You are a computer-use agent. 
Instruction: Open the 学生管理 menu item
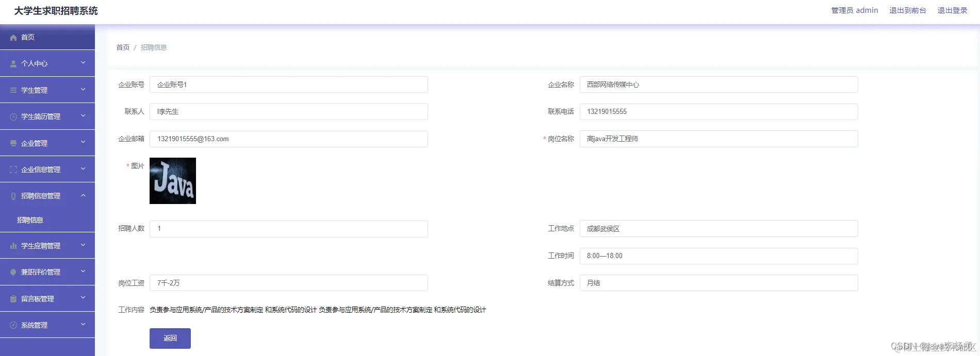(47, 90)
